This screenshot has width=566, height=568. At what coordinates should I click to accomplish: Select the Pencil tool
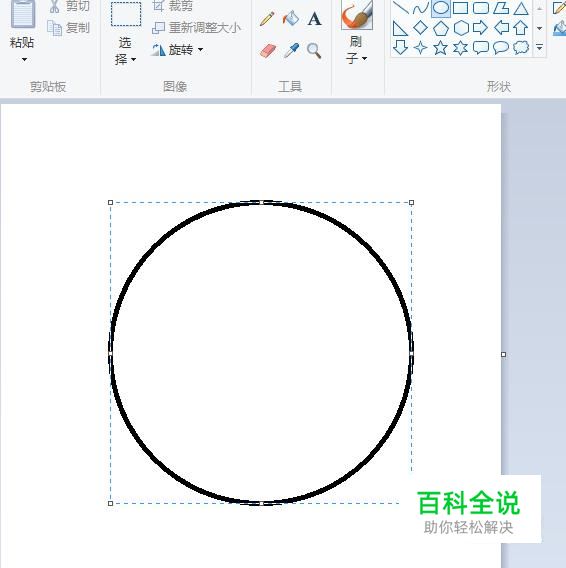tap(267, 18)
